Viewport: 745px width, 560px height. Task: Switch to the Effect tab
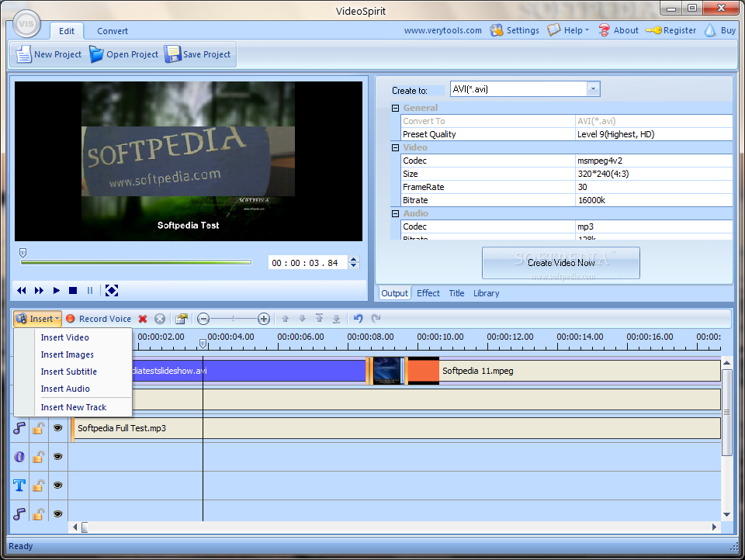tap(428, 293)
